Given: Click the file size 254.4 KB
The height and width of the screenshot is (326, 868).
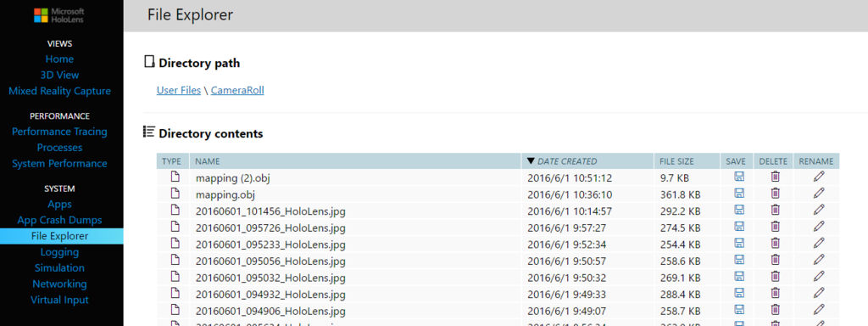Looking at the screenshot, I should pyautogui.click(x=681, y=244).
